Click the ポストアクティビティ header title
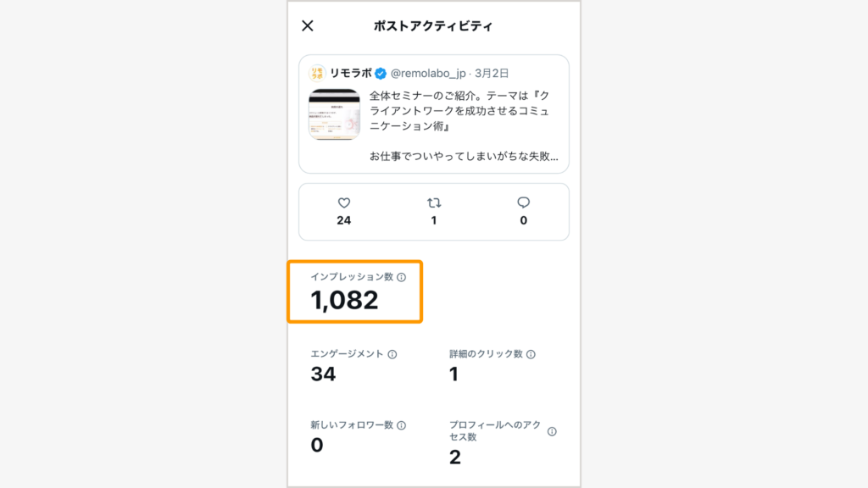This screenshot has width=868, height=488. click(435, 26)
